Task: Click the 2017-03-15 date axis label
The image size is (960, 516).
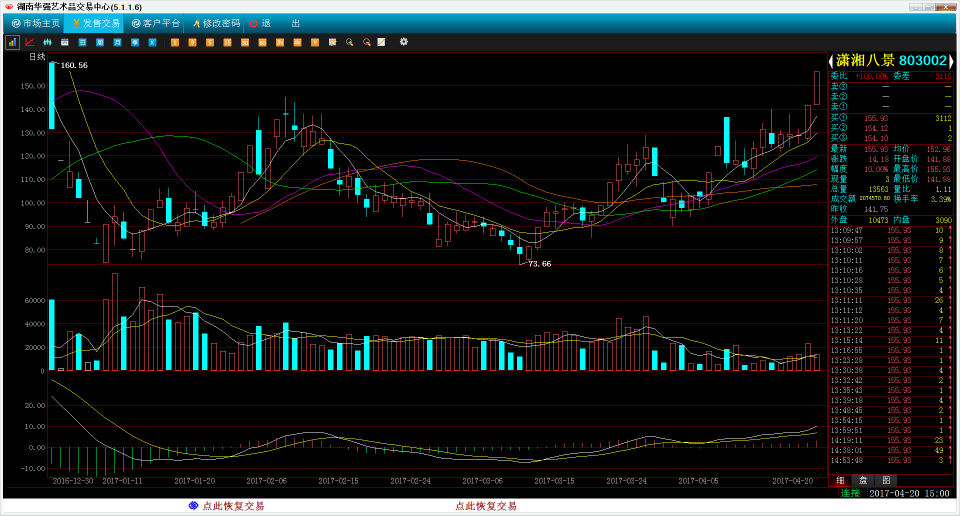Action: (x=554, y=481)
